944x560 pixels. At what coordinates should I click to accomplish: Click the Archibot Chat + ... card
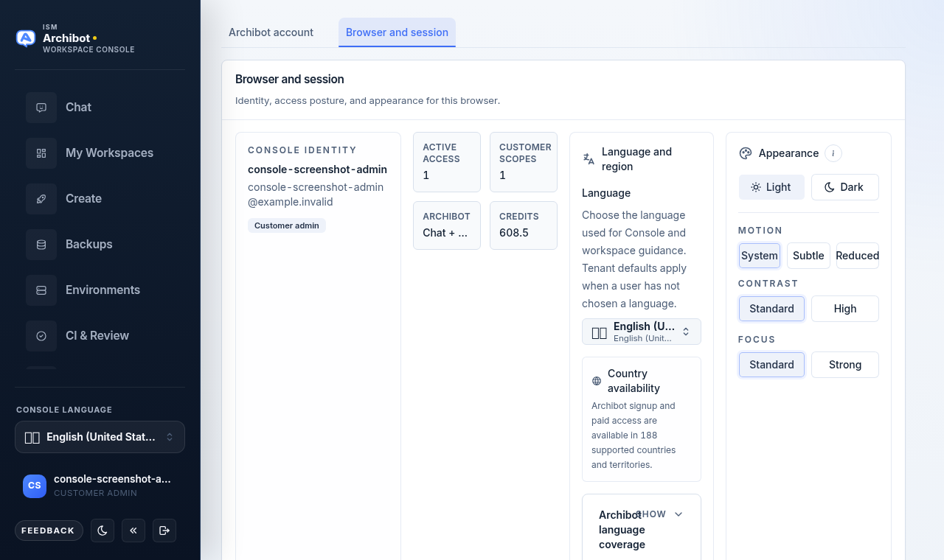point(447,225)
